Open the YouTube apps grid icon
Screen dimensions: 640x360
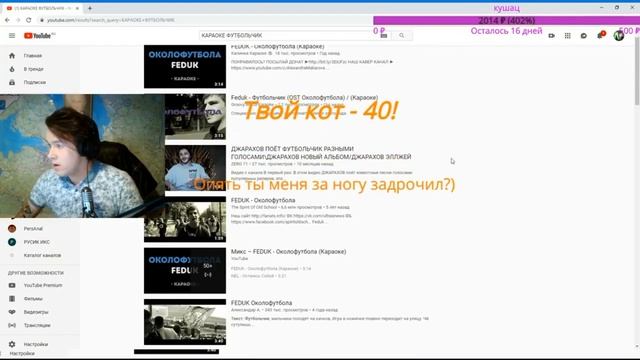coord(567,36)
